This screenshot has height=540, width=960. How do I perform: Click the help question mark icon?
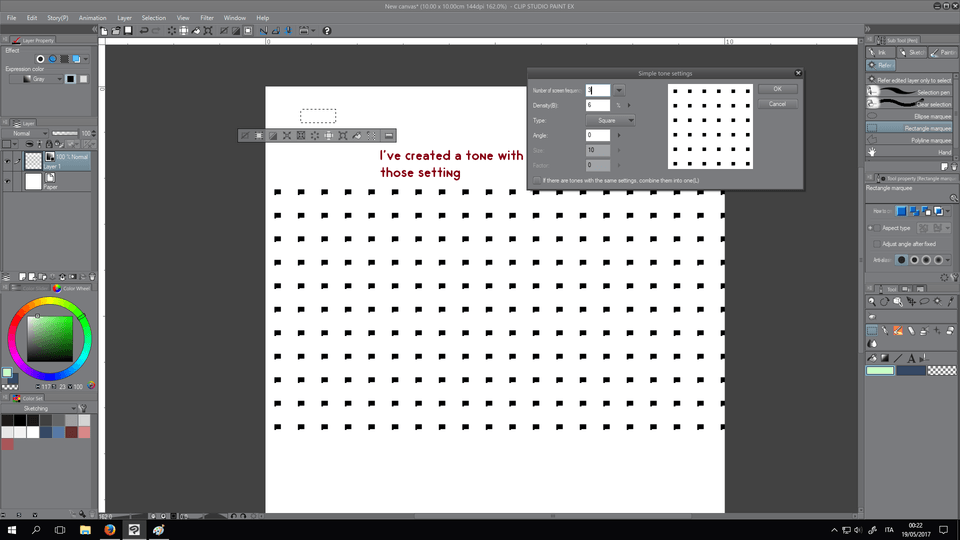[327, 31]
